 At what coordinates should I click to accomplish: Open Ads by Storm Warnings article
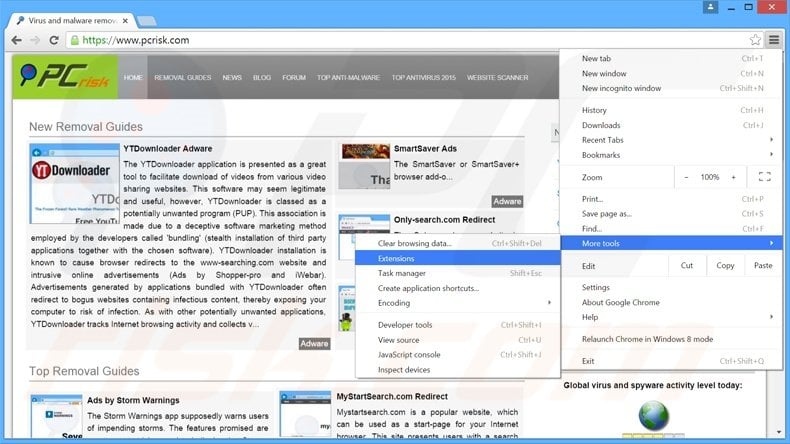pyautogui.click(x=133, y=400)
